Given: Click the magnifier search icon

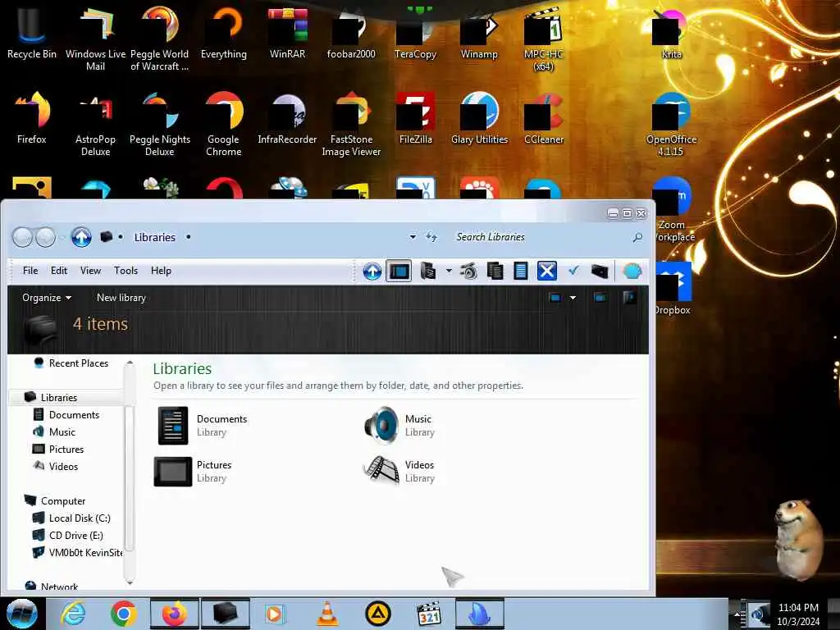Looking at the screenshot, I should (x=637, y=237).
